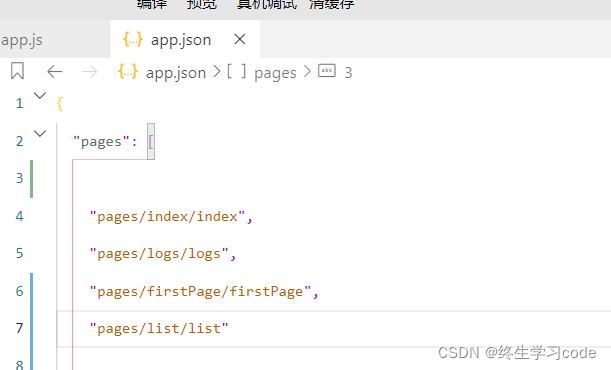Image resolution: width=611 pixels, height=370 pixels.
Task: Switch to the app.js tab
Action: pyautogui.click(x=22, y=40)
